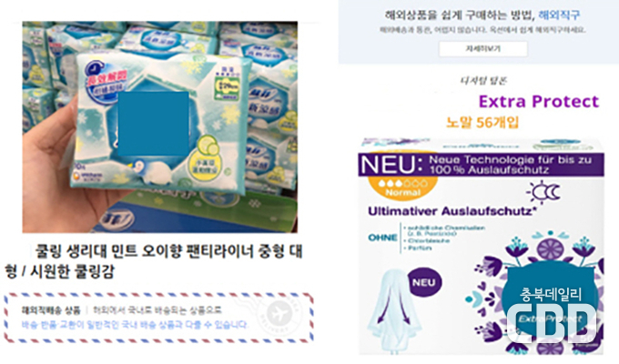Click the orange Normal droplet badge
The width and height of the screenshot is (619, 364).
pos(402,188)
